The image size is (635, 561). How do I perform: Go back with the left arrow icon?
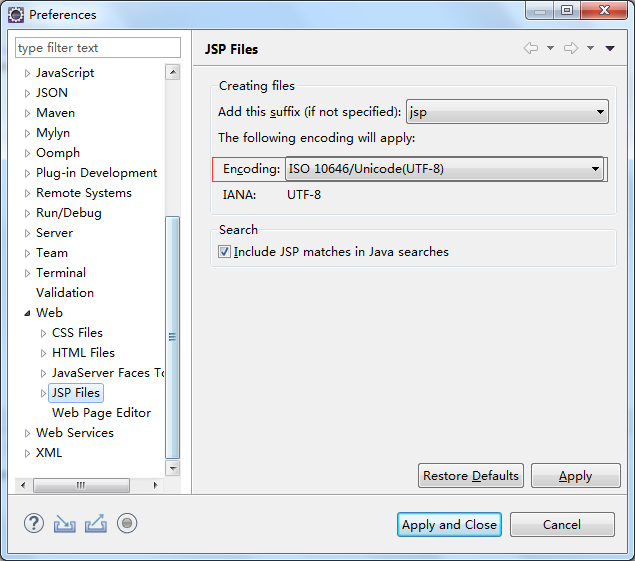531,48
